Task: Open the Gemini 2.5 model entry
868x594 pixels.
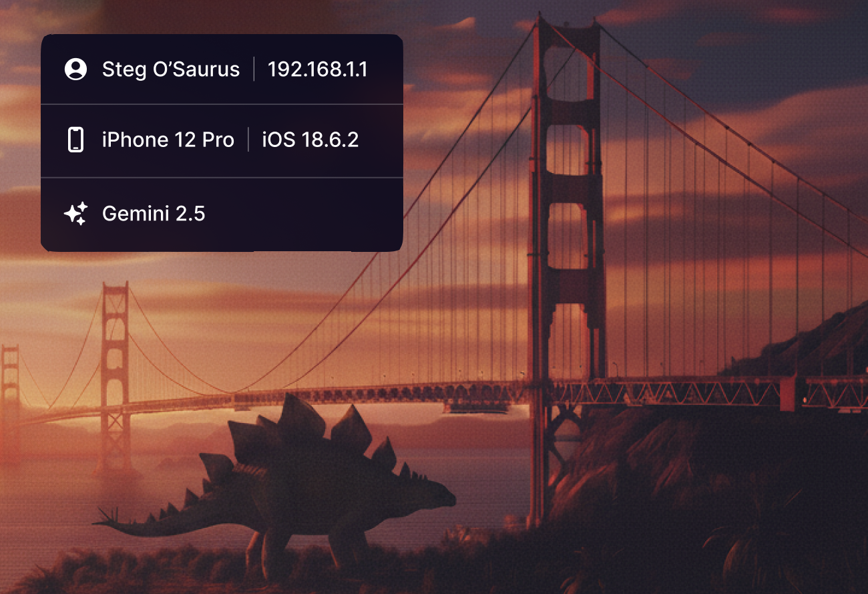Action: pos(153,214)
